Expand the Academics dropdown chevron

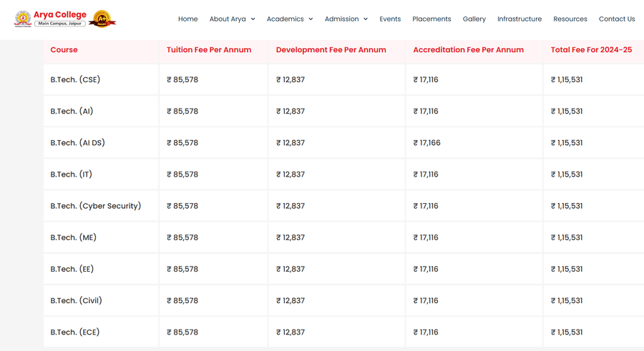coord(311,19)
